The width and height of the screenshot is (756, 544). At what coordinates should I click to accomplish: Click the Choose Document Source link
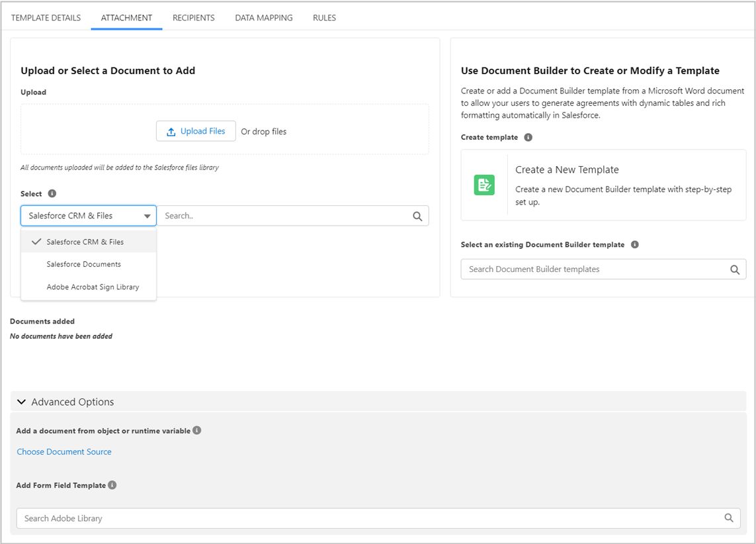(x=64, y=452)
